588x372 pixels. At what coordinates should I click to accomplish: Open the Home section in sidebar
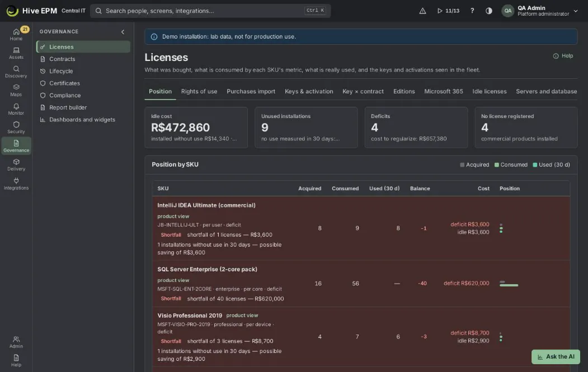click(x=16, y=34)
